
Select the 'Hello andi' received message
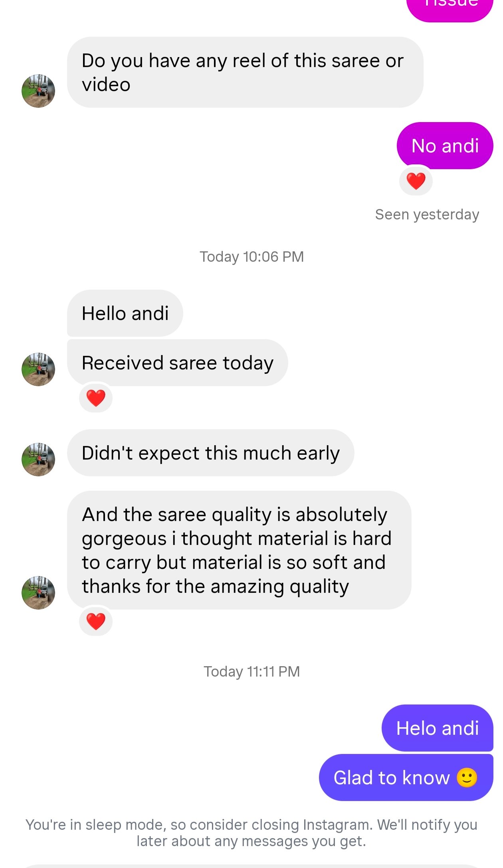point(125,313)
